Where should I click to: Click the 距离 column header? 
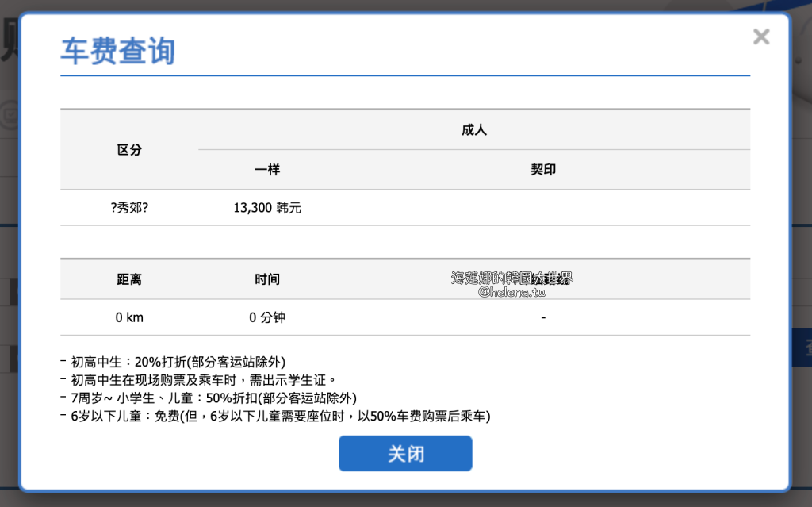129,278
